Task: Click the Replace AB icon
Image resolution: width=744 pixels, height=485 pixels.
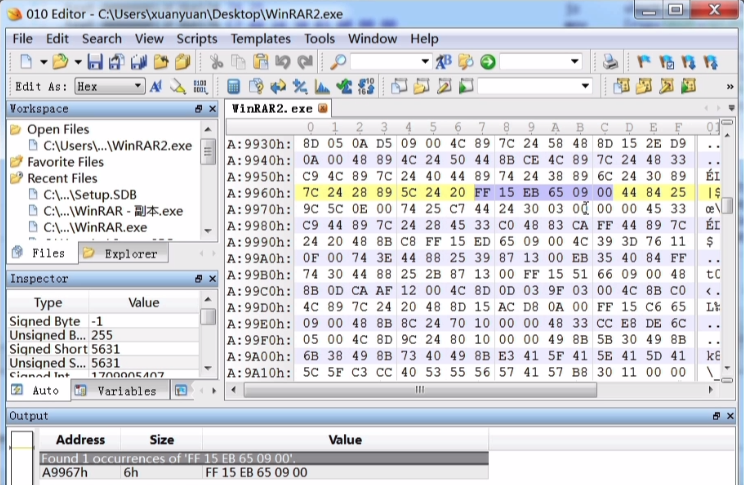Action: click(444, 62)
